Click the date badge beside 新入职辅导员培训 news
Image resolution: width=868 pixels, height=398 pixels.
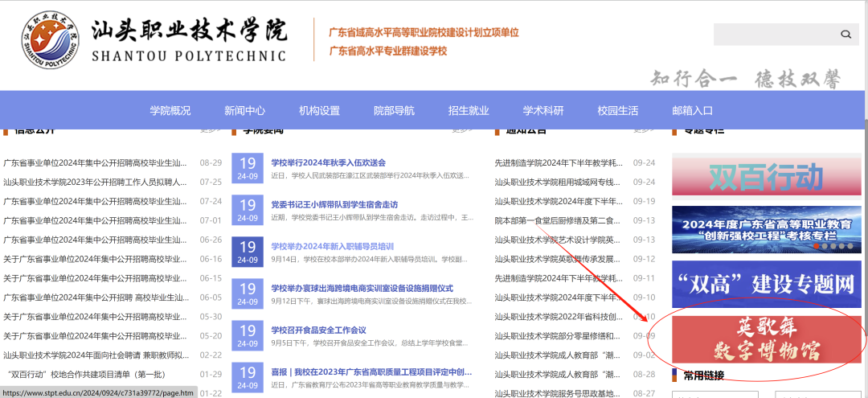pyautogui.click(x=248, y=252)
